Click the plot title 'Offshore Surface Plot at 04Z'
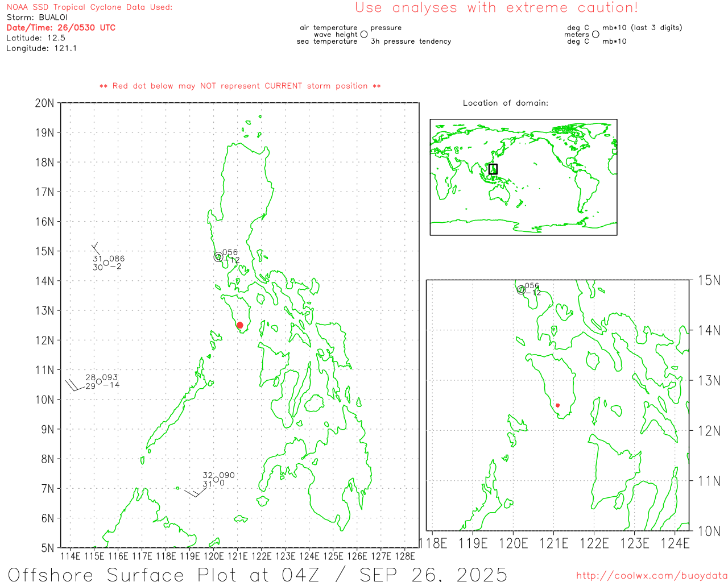The width and height of the screenshot is (728, 582). [x=163, y=574]
